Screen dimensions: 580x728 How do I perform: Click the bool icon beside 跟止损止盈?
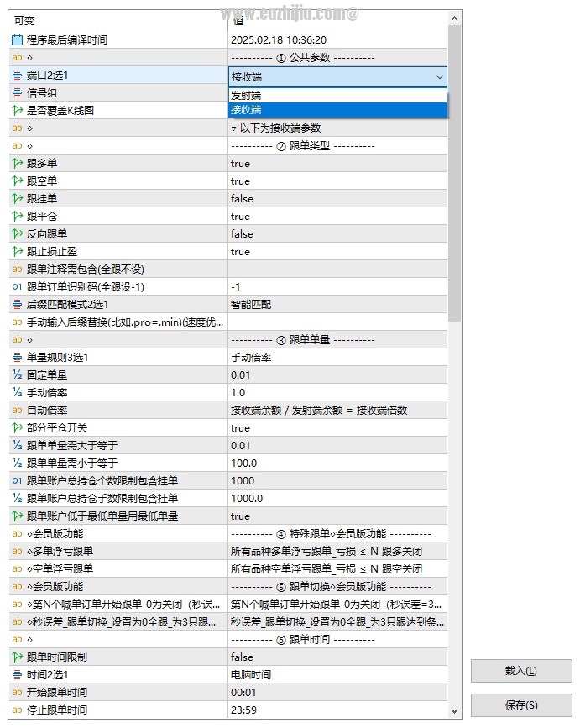click(x=17, y=252)
